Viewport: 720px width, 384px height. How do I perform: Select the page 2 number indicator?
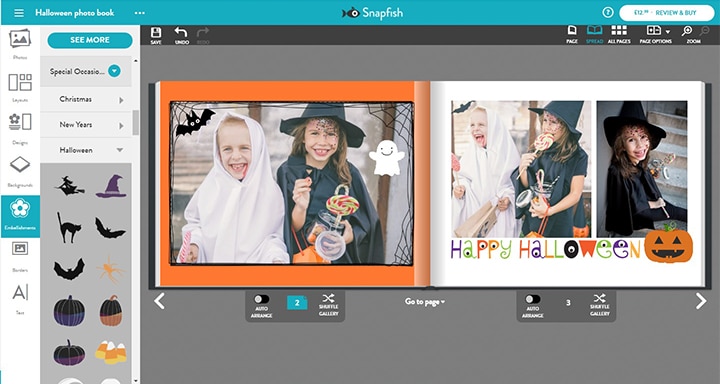point(297,303)
